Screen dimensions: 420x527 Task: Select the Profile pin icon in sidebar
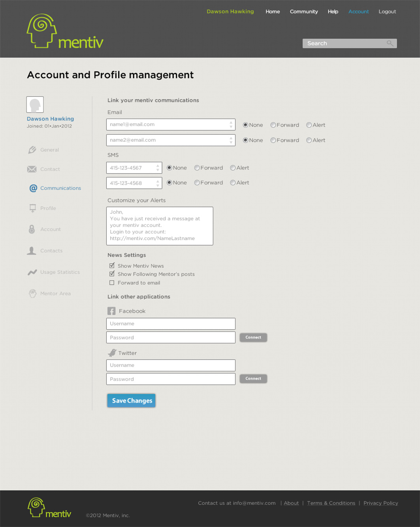click(x=32, y=208)
